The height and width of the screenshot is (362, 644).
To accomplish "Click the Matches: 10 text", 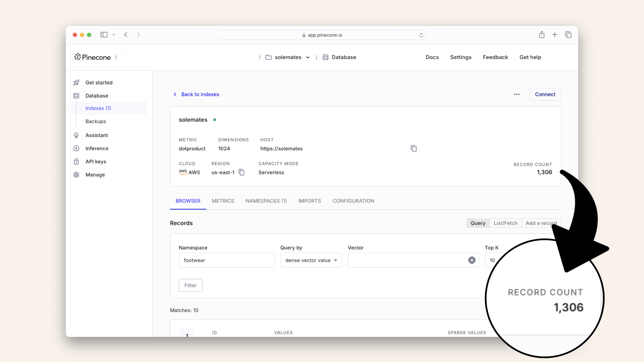I will (x=184, y=310).
